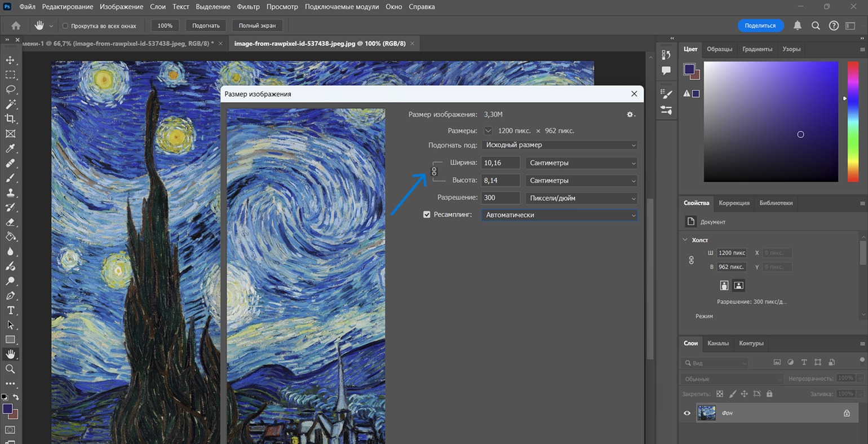Click the rainbow hue slider
Screen dimensions: 868x444
pos(853,121)
